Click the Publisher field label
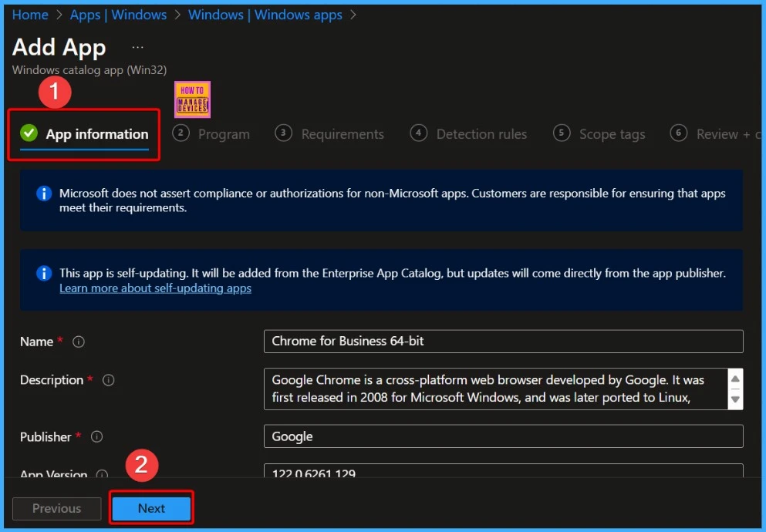This screenshot has width=766, height=532. (46, 437)
